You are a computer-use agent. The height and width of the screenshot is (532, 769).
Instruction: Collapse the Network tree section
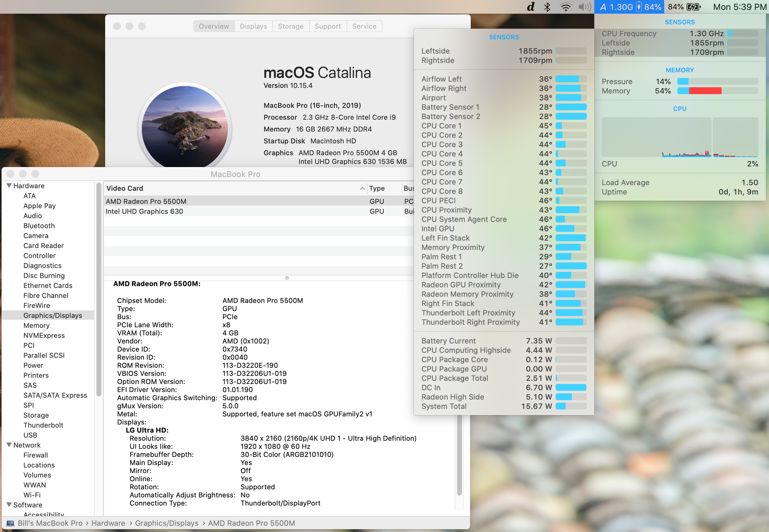(9, 445)
